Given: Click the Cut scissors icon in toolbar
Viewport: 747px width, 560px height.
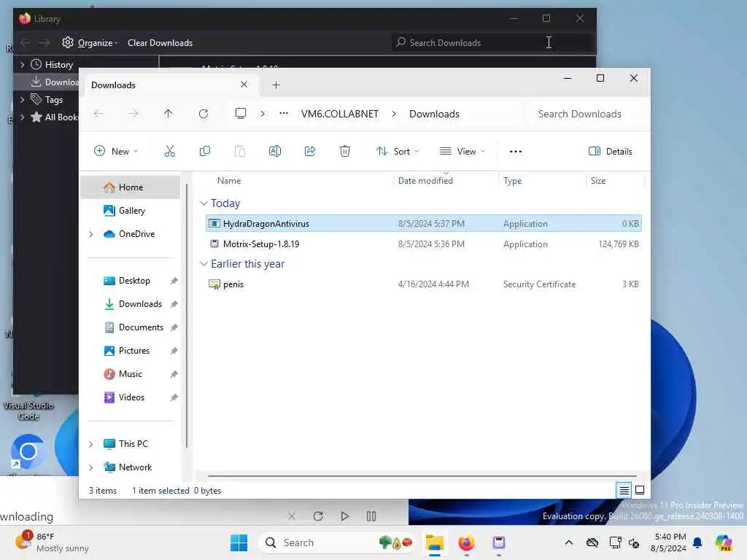Looking at the screenshot, I should 169,152.
